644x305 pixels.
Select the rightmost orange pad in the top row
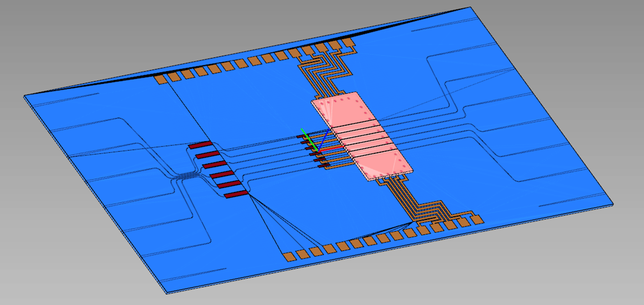[347, 42]
